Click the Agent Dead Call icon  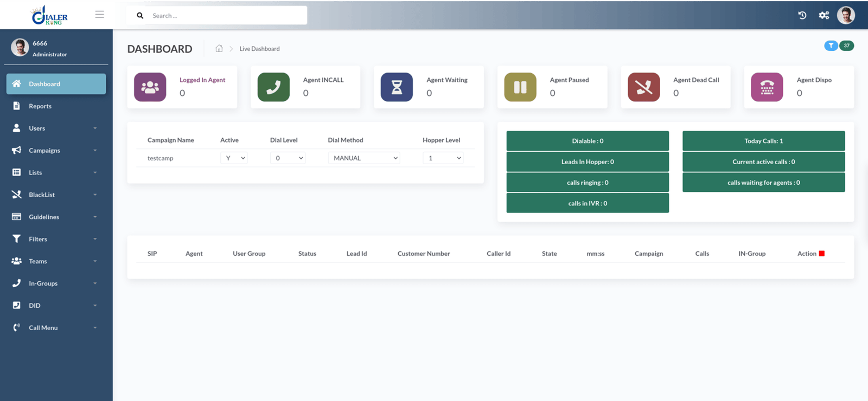click(643, 87)
